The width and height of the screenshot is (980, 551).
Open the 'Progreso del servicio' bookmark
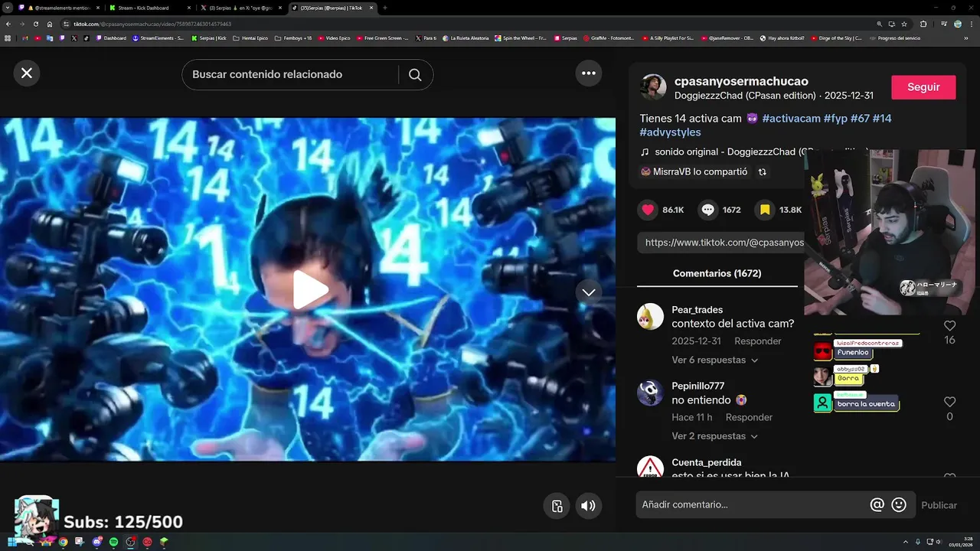pyautogui.click(x=894, y=38)
